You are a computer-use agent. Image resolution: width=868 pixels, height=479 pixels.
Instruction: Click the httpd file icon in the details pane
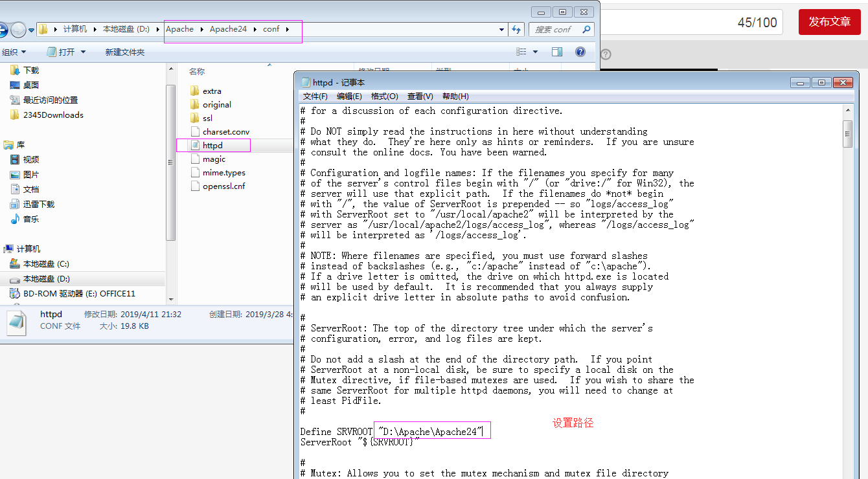point(17,322)
